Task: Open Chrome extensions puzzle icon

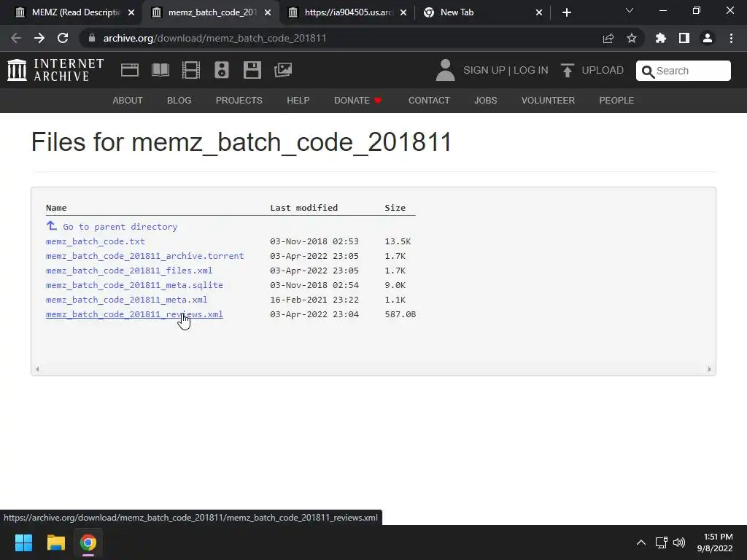Action: click(661, 38)
